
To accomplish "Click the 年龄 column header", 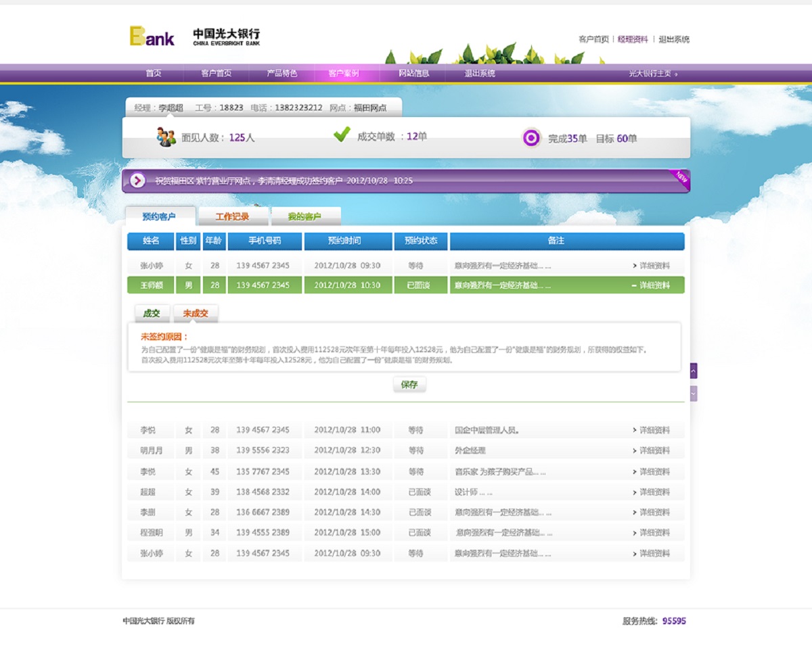I will [215, 241].
